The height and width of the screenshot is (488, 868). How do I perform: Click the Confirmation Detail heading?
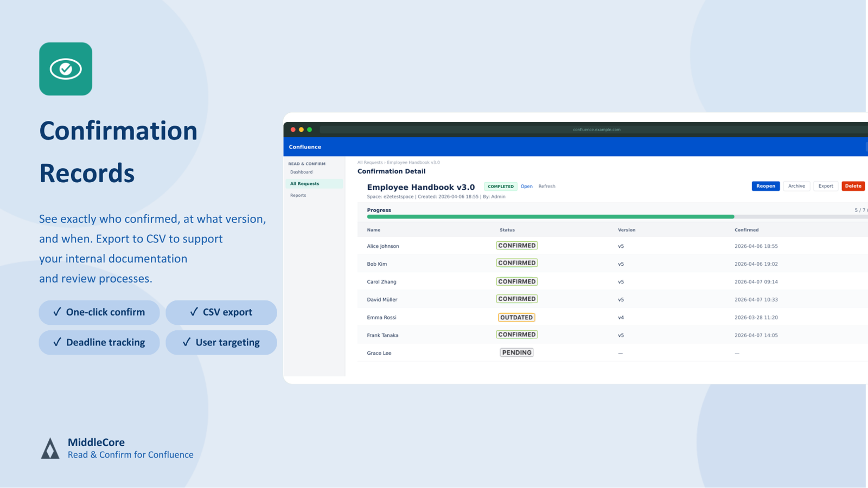tap(391, 171)
